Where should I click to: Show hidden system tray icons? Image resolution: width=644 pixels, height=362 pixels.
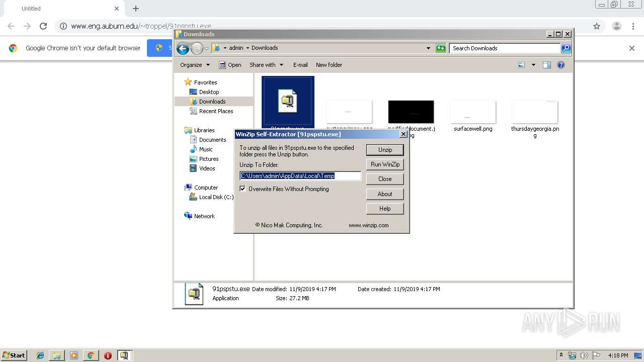pos(561,355)
